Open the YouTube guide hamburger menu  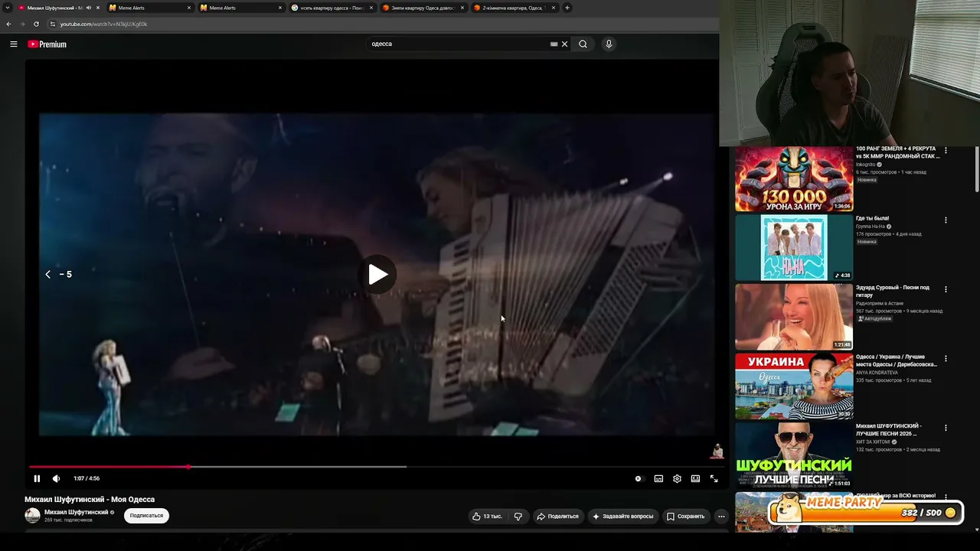tap(13, 44)
